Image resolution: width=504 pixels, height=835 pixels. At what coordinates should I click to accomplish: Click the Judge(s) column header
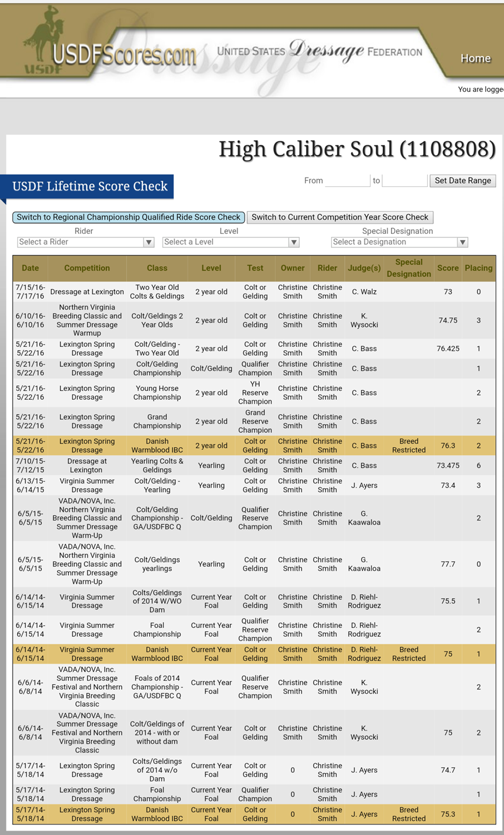click(x=364, y=268)
